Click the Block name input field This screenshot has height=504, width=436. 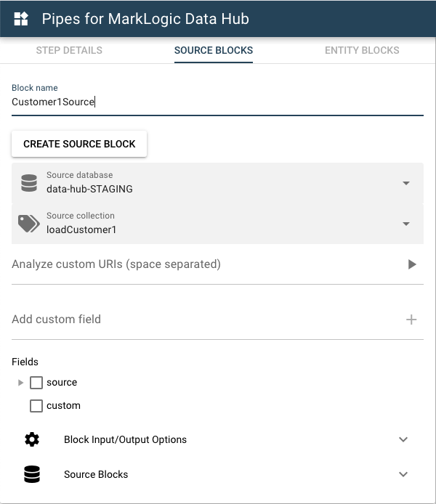point(217,102)
